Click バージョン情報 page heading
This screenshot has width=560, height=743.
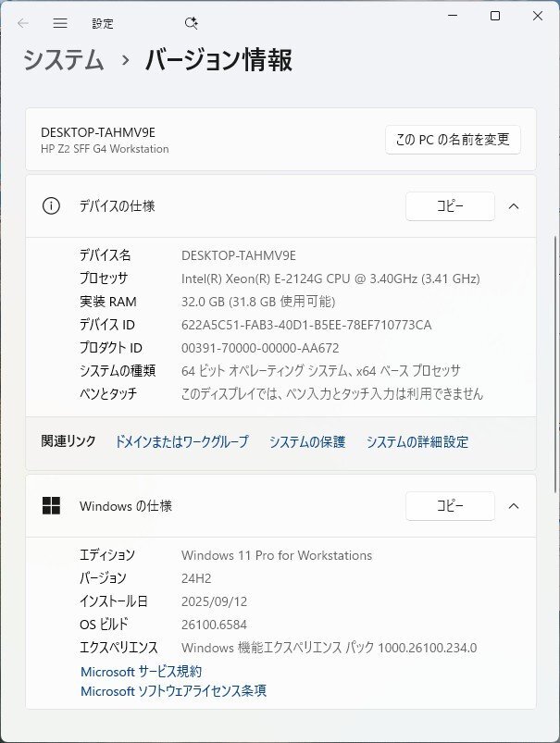(218, 60)
